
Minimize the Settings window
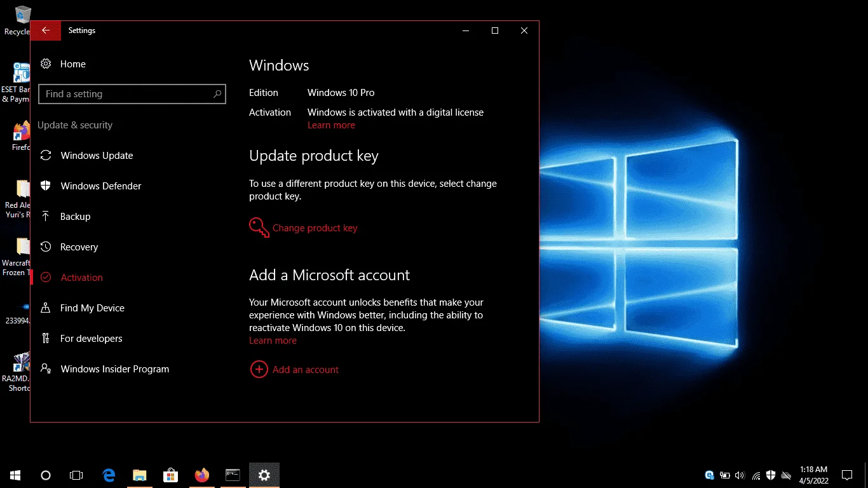coord(466,30)
